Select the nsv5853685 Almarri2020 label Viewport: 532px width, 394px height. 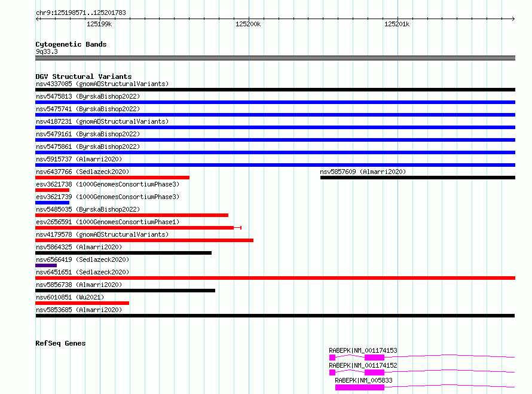(79, 310)
